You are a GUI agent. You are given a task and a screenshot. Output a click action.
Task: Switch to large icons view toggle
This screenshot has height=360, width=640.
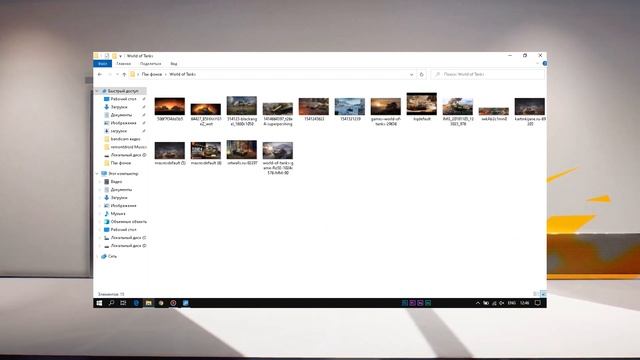pos(543,294)
